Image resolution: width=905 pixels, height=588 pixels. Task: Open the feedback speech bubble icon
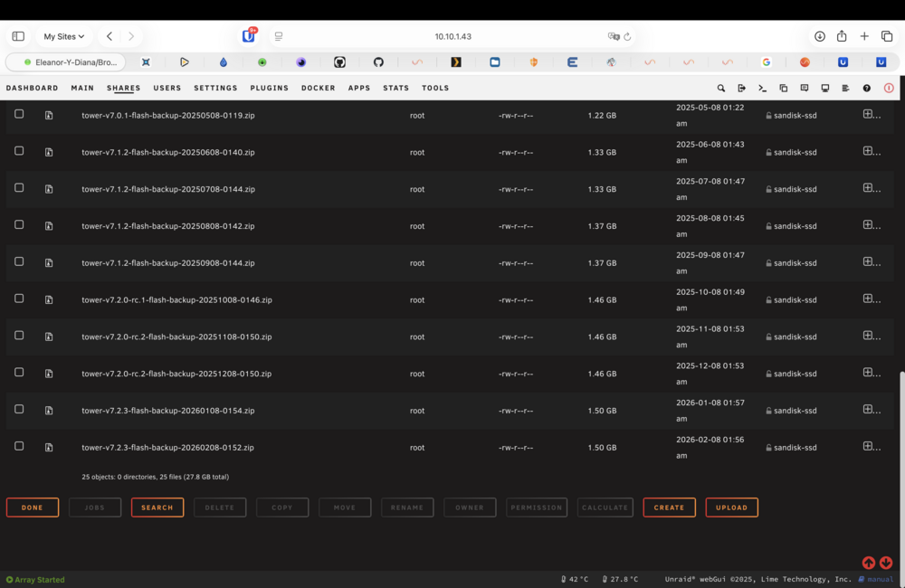pyautogui.click(x=804, y=89)
